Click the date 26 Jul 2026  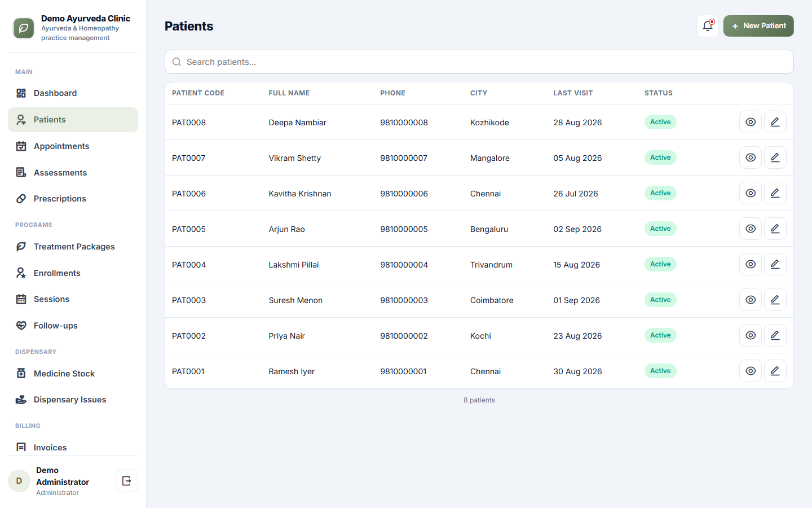point(576,194)
